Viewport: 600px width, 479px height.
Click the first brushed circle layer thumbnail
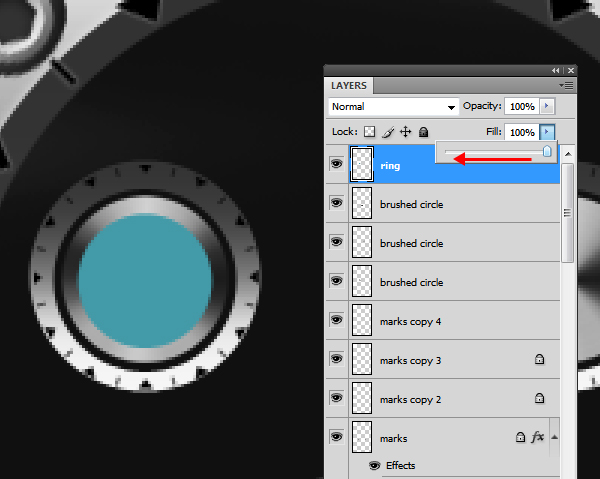click(362, 203)
